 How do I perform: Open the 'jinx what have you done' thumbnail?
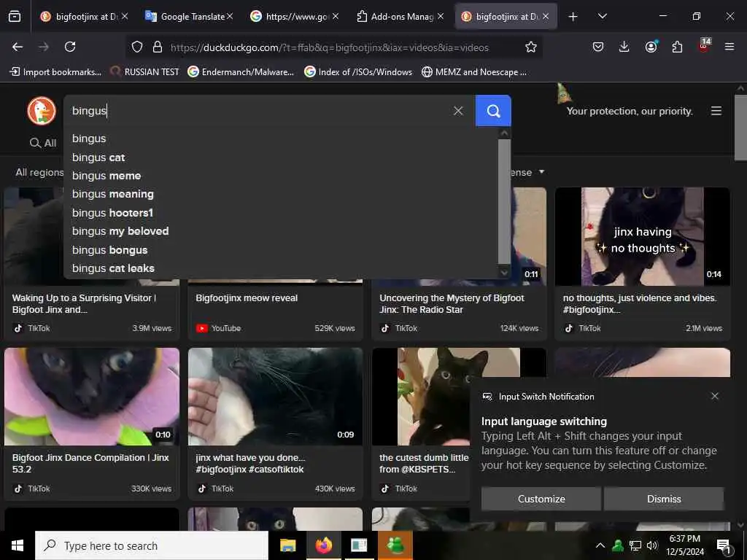pyautogui.click(x=275, y=397)
